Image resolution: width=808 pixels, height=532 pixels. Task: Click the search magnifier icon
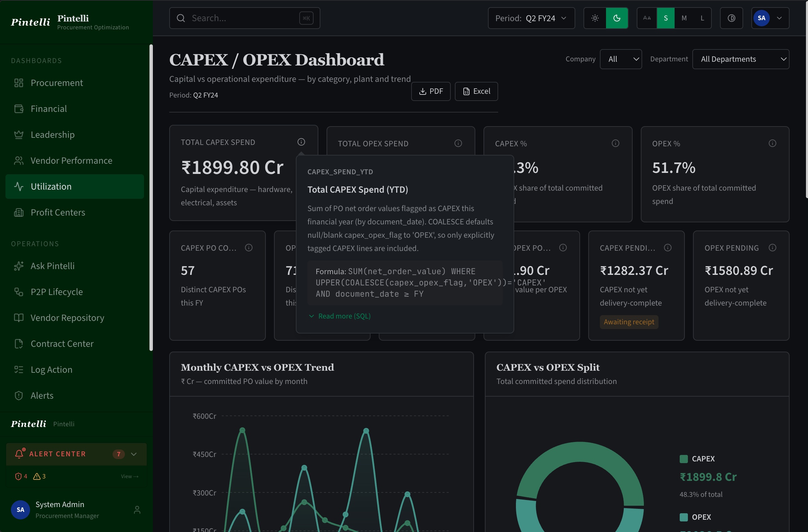181,18
